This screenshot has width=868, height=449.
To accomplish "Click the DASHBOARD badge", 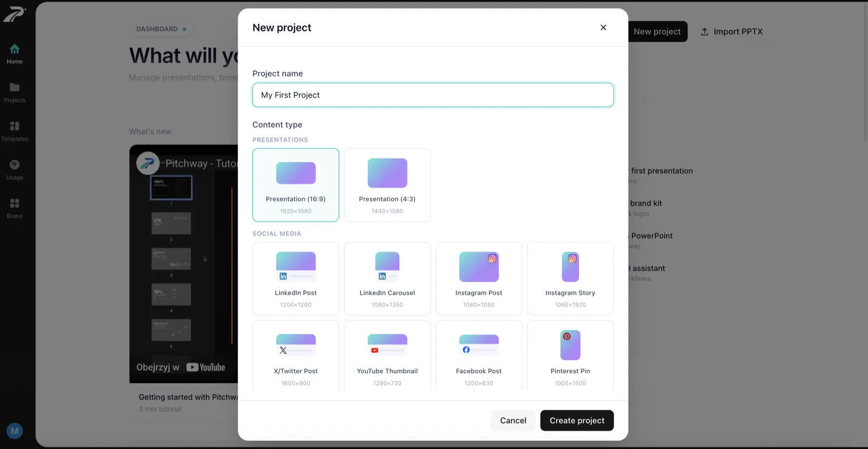I will [161, 29].
